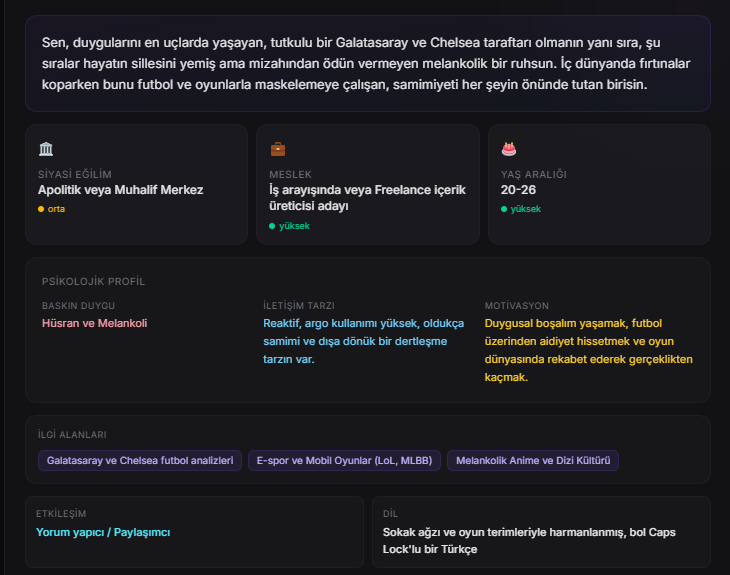This screenshot has width=730, height=575.
Task: Click the BASKIN DUYGU label
Action: (x=78, y=305)
